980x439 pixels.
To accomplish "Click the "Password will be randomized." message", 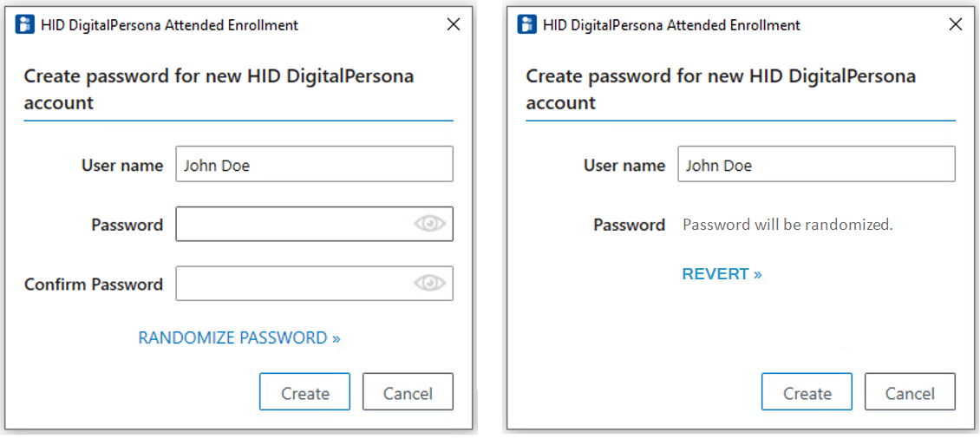I will point(787,225).
